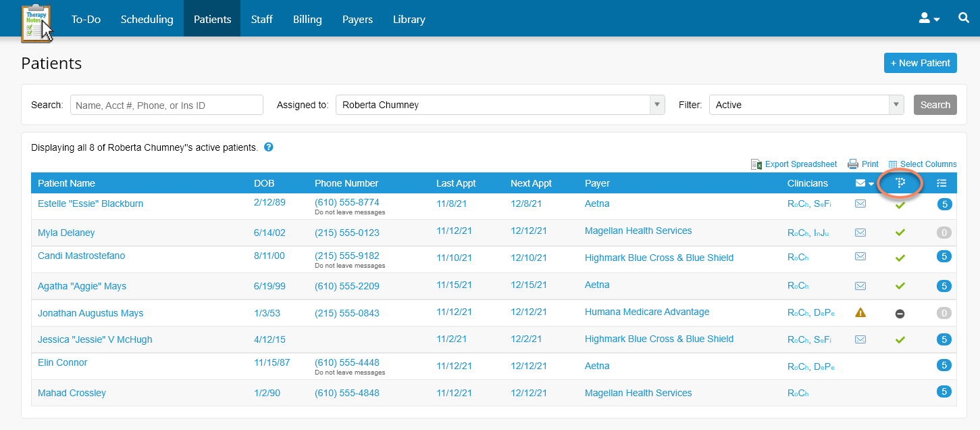Expand the Filter Active dropdown
Viewport: 980px width, 430px height.
click(x=896, y=105)
